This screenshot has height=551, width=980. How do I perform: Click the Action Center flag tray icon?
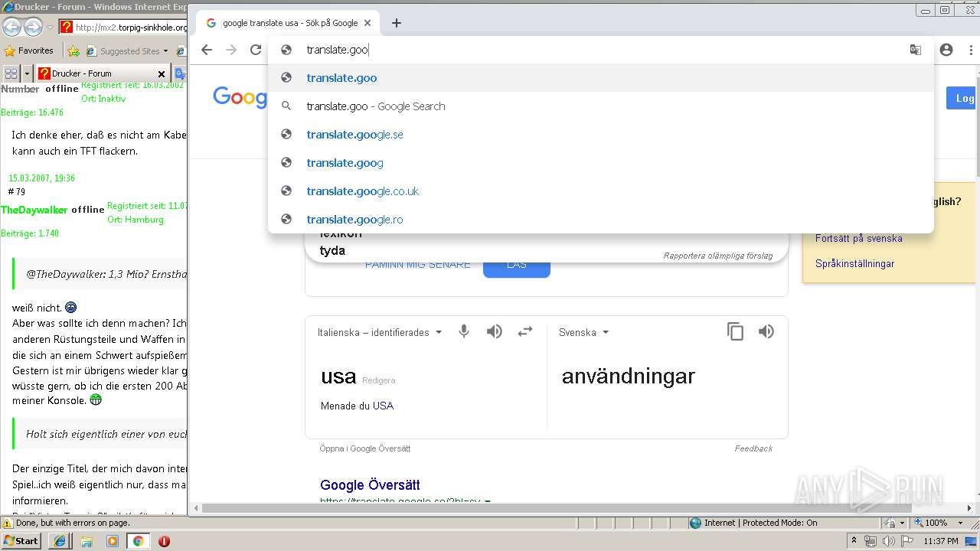pos(906,541)
